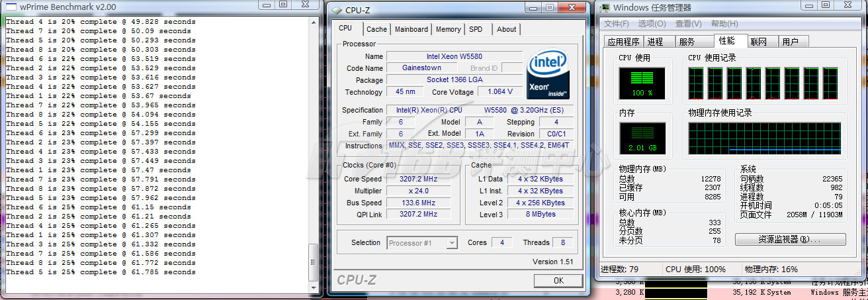Click the 物理内存: 16% status bar entry
This screenshot has height=300, width=868.
click(x=771, y=270)
